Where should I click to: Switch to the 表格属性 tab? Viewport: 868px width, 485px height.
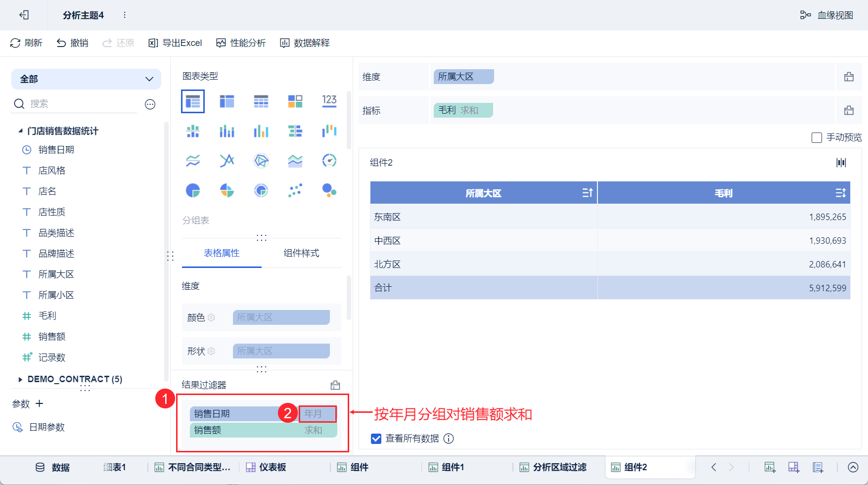click(222, 253)
